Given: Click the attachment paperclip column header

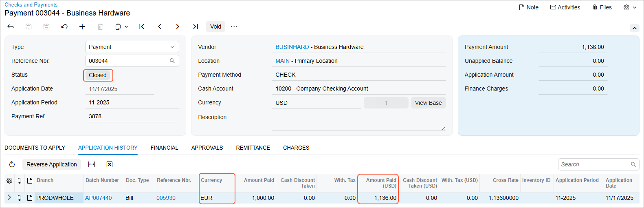Looking at the screenshot, I should (19, 180).
